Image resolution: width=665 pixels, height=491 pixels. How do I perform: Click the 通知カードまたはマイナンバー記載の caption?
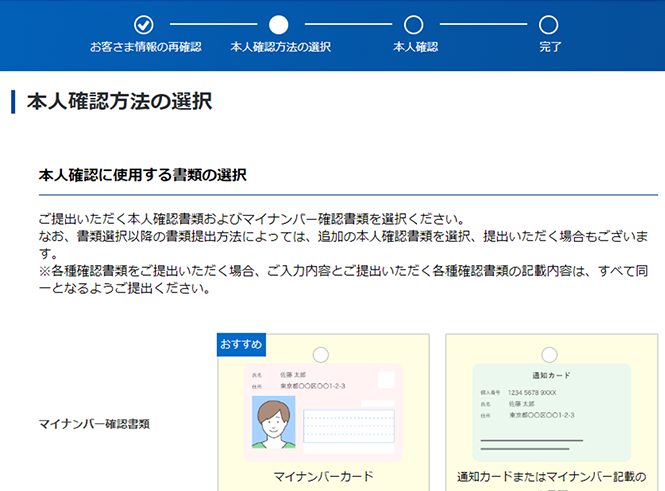(552, 477)
